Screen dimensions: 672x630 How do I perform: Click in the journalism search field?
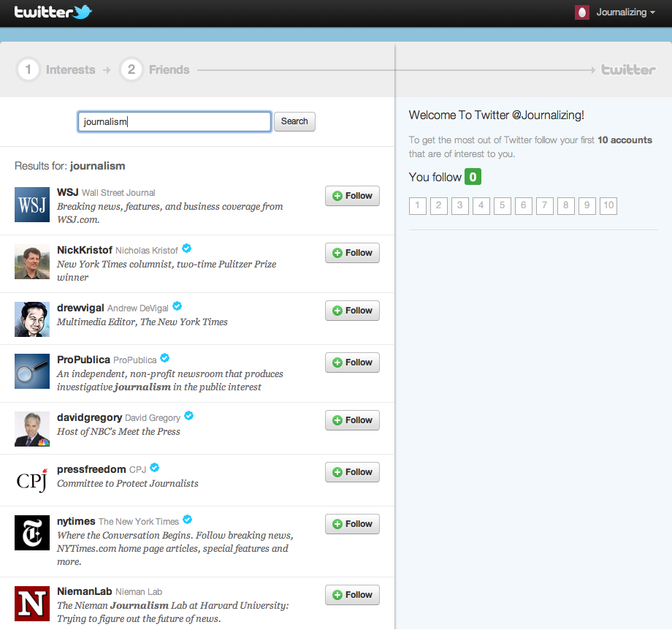click(175, 122)
